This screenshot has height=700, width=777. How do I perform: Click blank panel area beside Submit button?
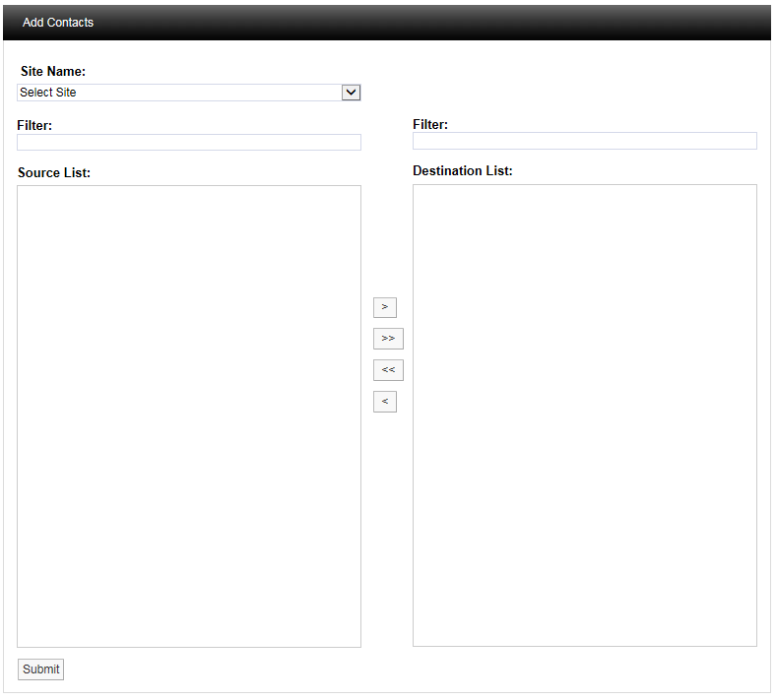[394, 669]
